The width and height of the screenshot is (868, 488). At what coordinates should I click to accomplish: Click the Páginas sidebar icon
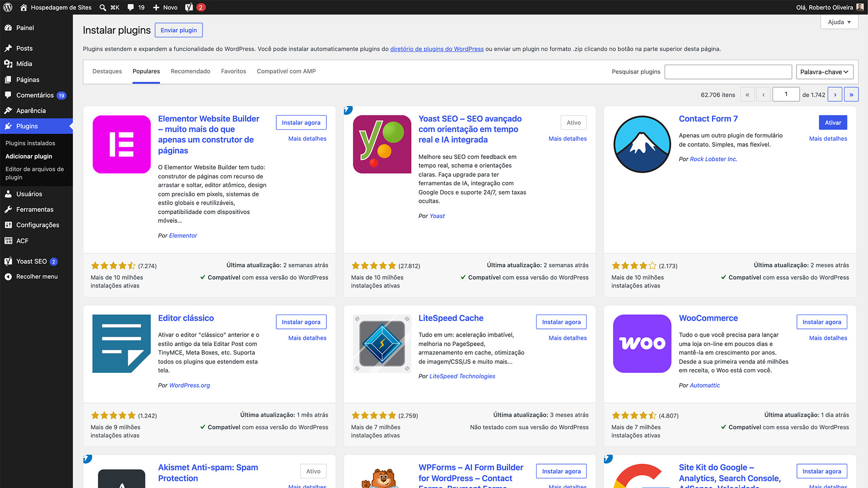coord(8,80)
